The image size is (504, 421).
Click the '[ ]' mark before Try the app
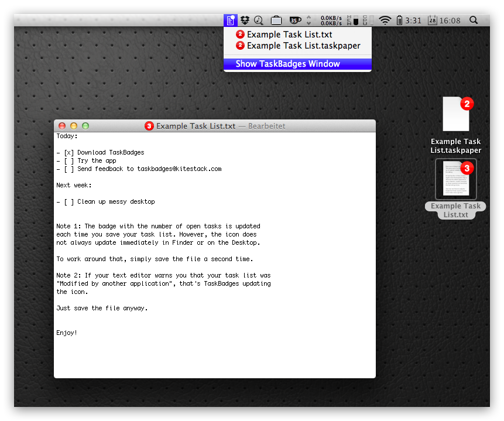point(69,161)
